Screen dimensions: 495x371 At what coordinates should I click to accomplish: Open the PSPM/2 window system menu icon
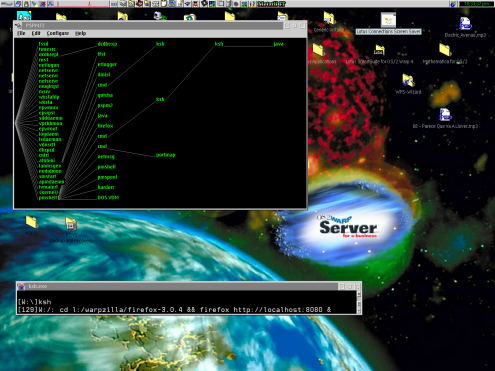click(x=19, y=26)
